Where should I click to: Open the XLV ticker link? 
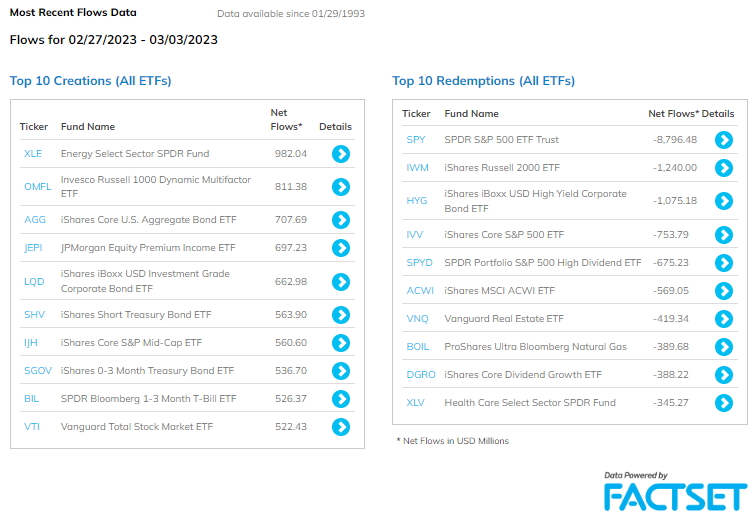click(415, 403)
